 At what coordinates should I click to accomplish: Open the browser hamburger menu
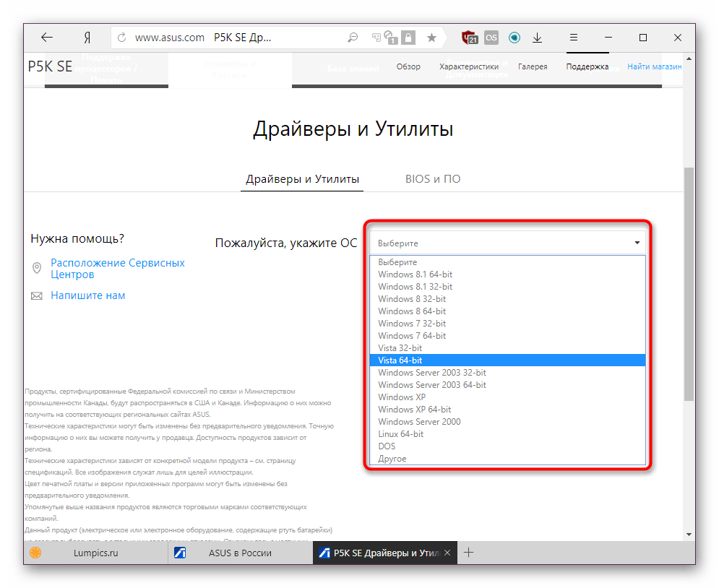[x=573, y=38]
